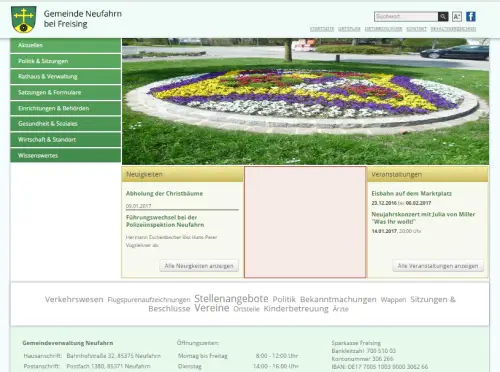Image resolution: width=500 pixels, height=372 pixels.
Task: Open the Satzungen & Formulare menu item
Action: point(66,92)
